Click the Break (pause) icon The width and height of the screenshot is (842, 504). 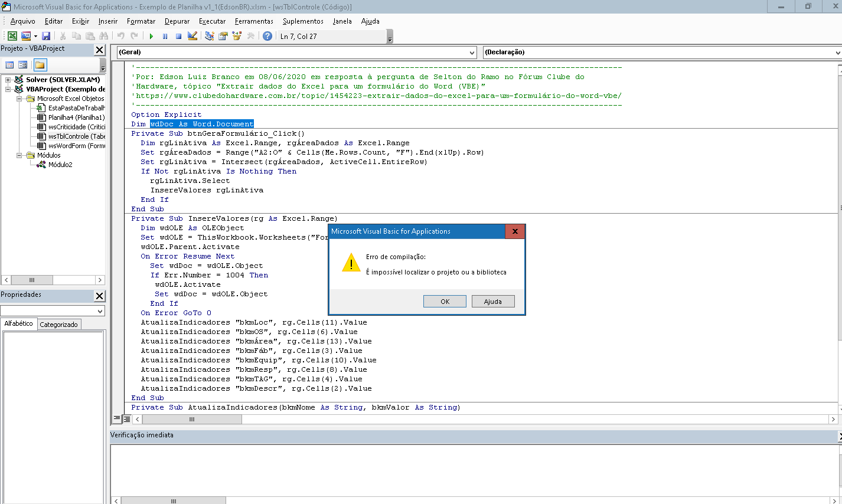[x=165, y=36]
